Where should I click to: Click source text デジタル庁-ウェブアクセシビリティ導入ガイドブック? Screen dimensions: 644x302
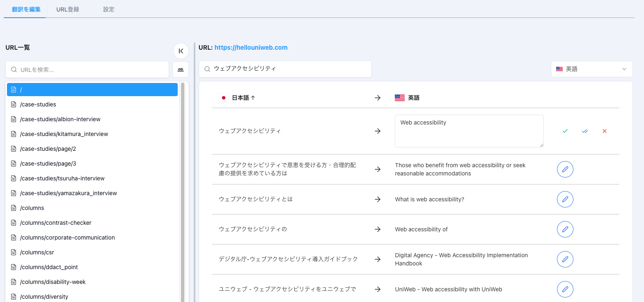coord(288,259)
